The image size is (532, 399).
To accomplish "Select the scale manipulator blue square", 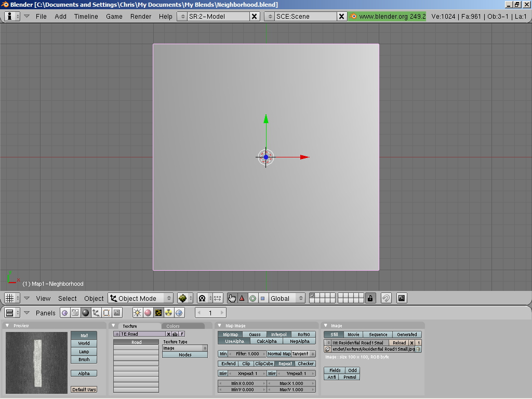I will tap(262, 298).
